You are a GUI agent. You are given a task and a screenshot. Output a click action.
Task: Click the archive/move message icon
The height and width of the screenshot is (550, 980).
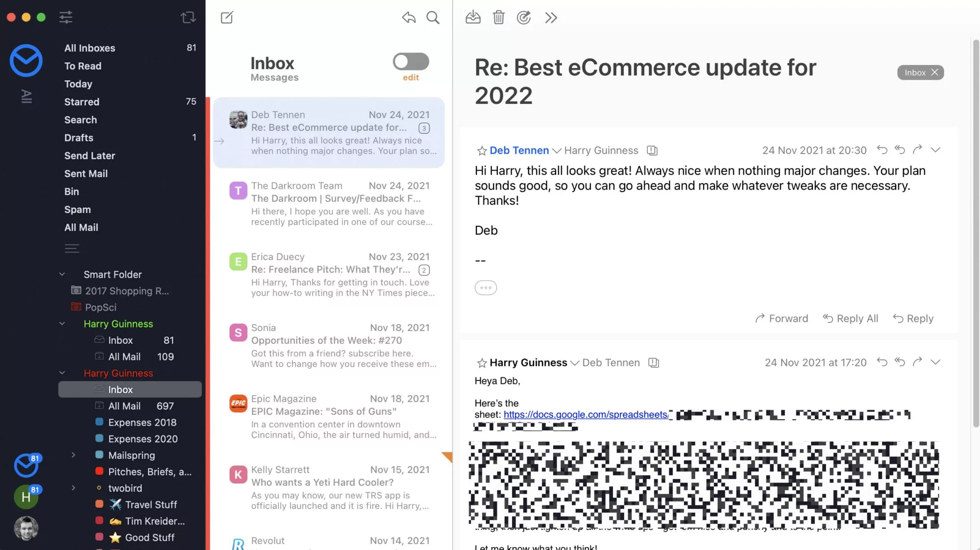(x=472, y=18)
